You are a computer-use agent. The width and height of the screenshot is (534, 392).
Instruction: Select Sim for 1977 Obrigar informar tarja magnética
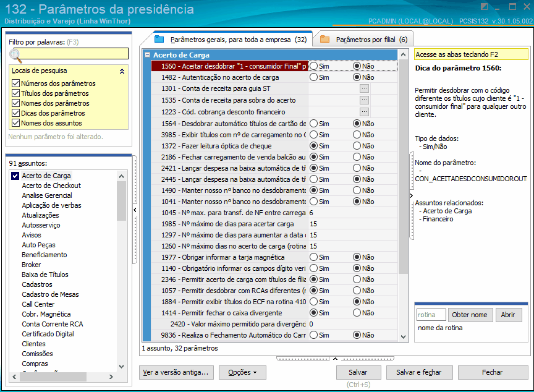tap(313, 257)
